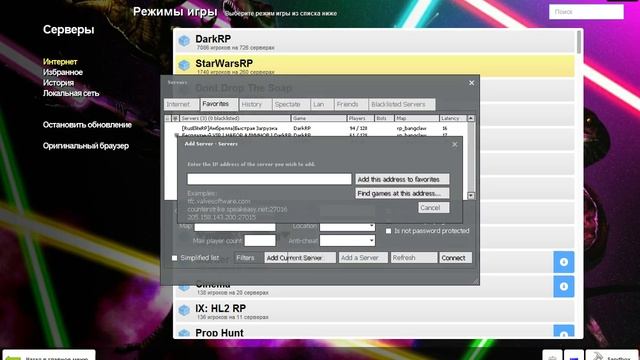Screen dimensions: 640x360
Task: Click the password lock column header icon
Action: (x=168, y=118)
